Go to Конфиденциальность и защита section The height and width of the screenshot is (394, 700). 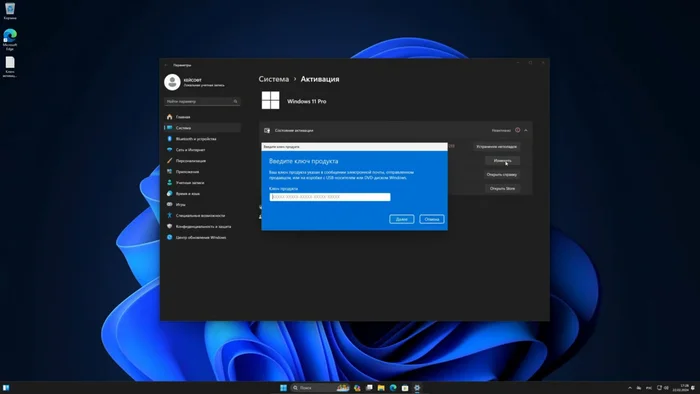202,227
